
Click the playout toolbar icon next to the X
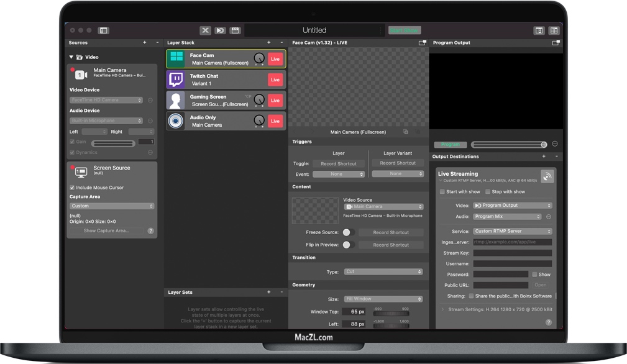tap(221, 30)
